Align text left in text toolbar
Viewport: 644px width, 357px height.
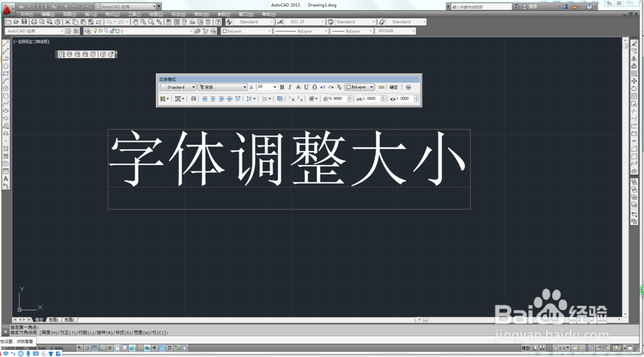(x=205, y=99)
